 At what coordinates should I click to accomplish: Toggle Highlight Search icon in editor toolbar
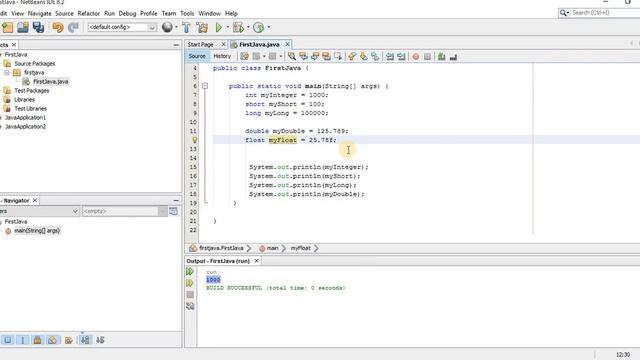coord(326,56)
